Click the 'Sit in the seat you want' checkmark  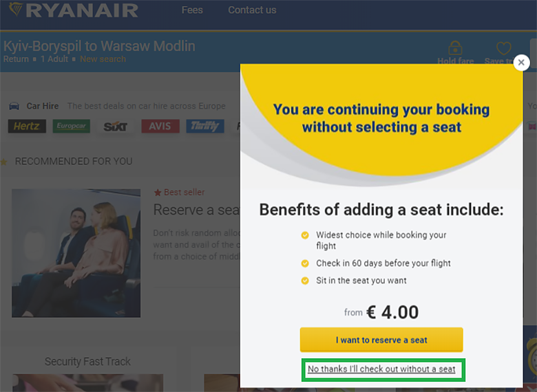[x=305, y=281]
